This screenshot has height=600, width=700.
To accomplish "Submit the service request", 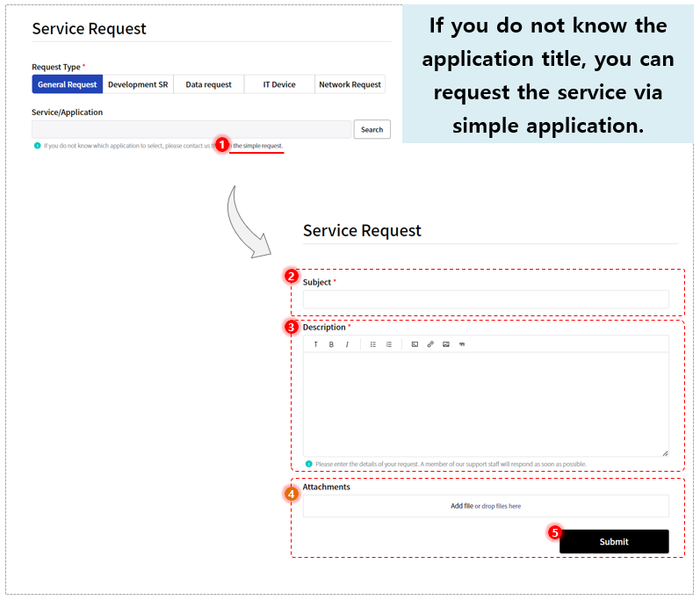I will (x=614, y=541).
